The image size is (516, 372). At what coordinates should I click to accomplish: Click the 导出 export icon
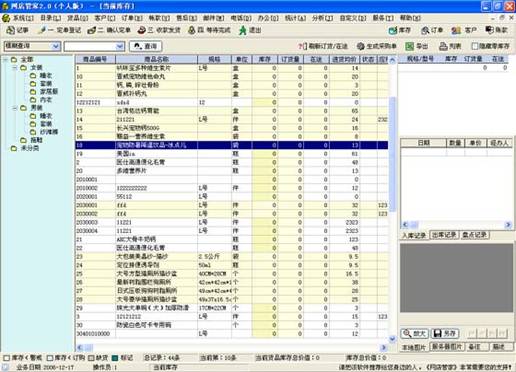click(x=417, y=46)
